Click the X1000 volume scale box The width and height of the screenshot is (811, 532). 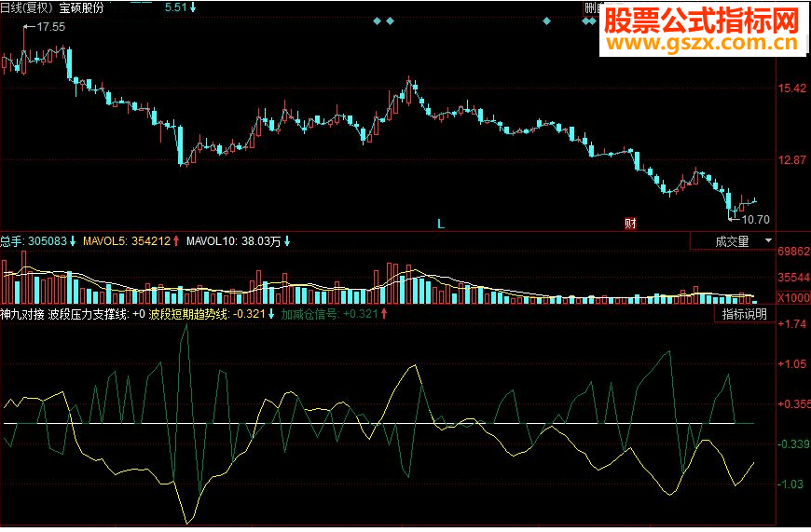tap(793, 298)
